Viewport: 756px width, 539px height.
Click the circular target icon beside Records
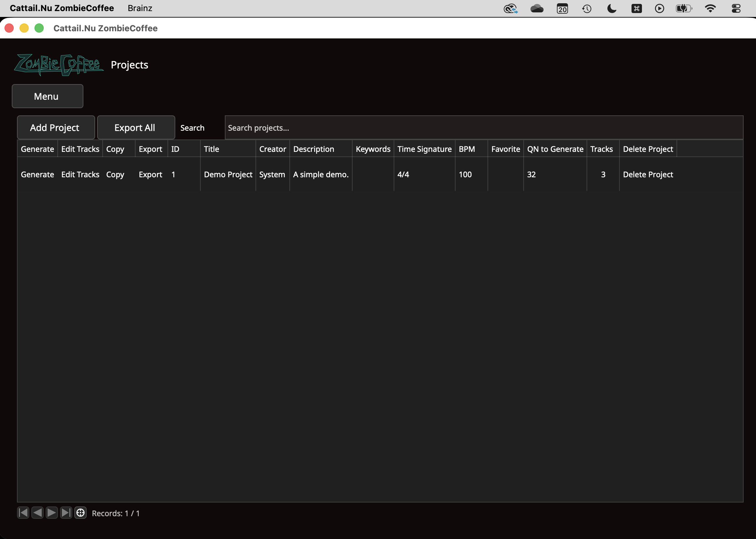(x=80, y=513)
